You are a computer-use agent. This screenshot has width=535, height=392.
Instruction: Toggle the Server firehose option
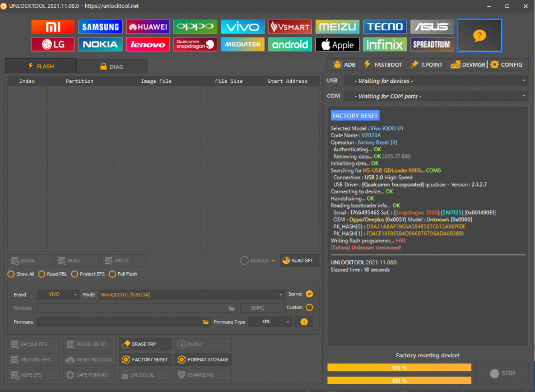(x=309, y=294)
